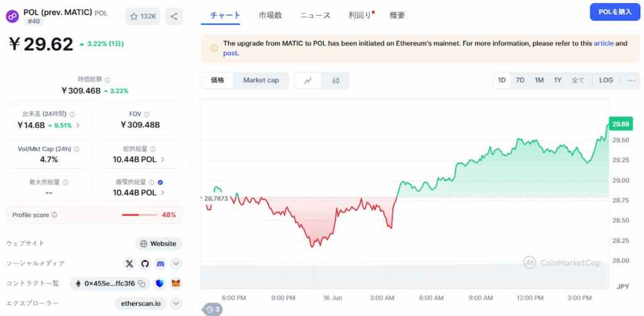The height and width of the screenshot is (316, 644).
Task: Expand 出来高 ¥14.6B details chevron
Action: pos(78,125)
